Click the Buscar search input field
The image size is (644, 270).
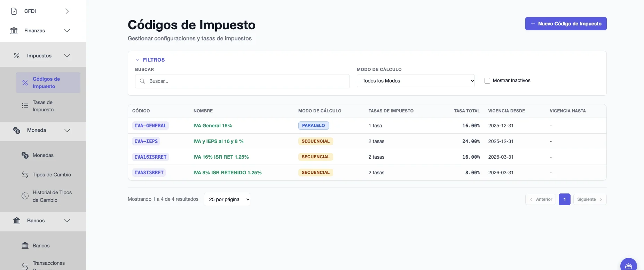pos(242,81)
